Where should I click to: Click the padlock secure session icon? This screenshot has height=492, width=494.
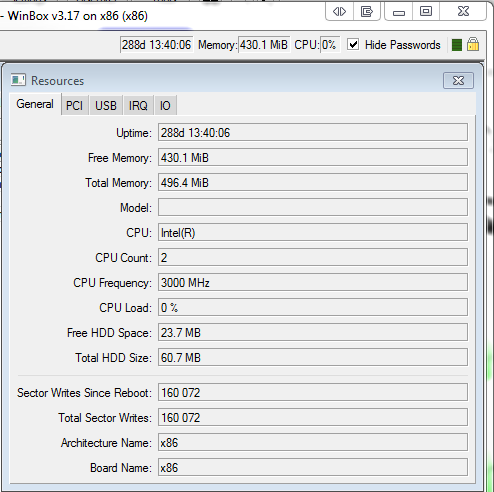click(x=473, y=44)
